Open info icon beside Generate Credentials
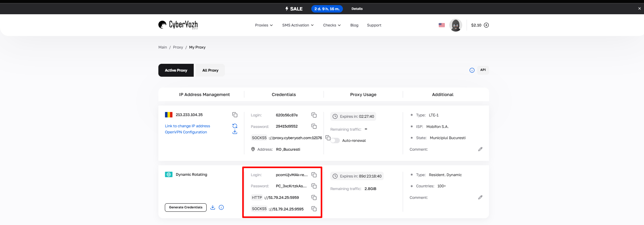This screenshot has height=225, width=644. (x=221, y=207)
